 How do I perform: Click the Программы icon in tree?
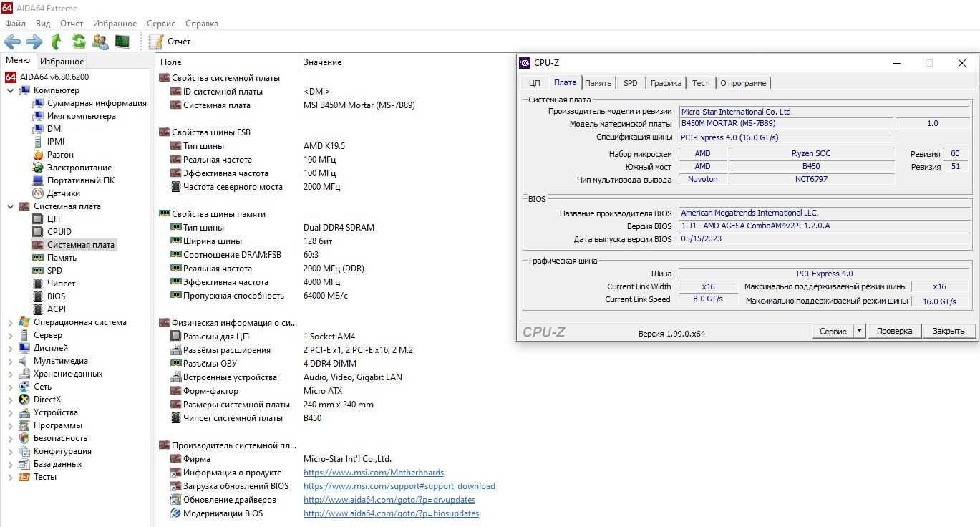pyautogui.click(x=24, y=425)
